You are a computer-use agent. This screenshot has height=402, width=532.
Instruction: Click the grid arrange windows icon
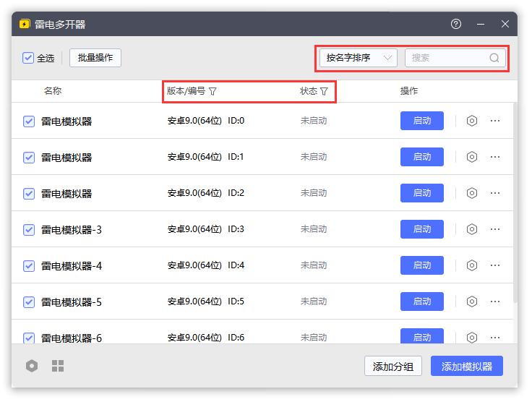point(58,366)
